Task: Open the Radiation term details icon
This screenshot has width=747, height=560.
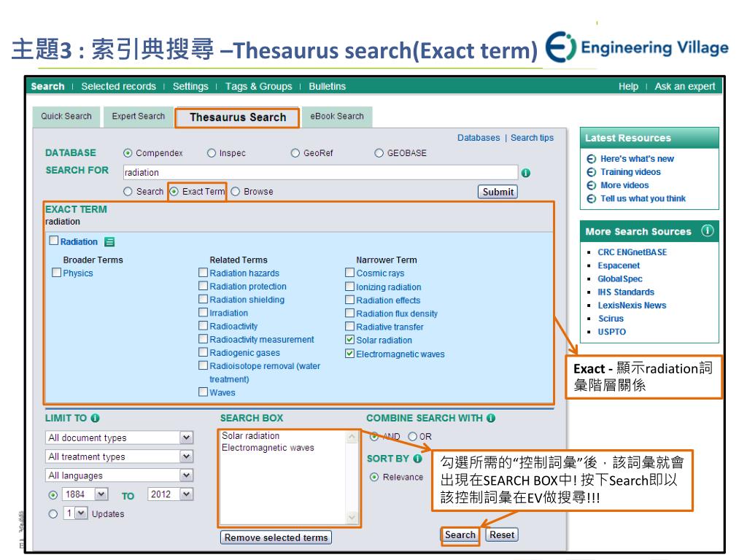Action: click(109, 242)
